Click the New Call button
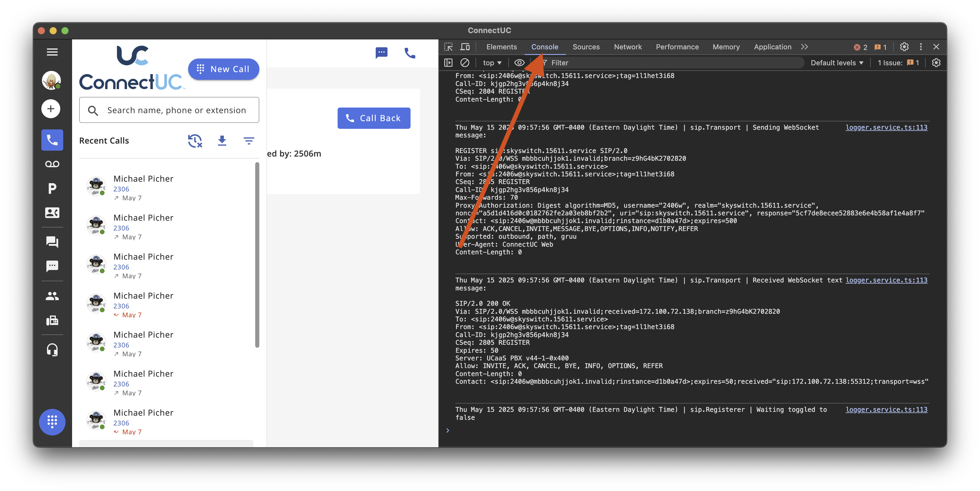The image size is (980, 491). (223, 69)
